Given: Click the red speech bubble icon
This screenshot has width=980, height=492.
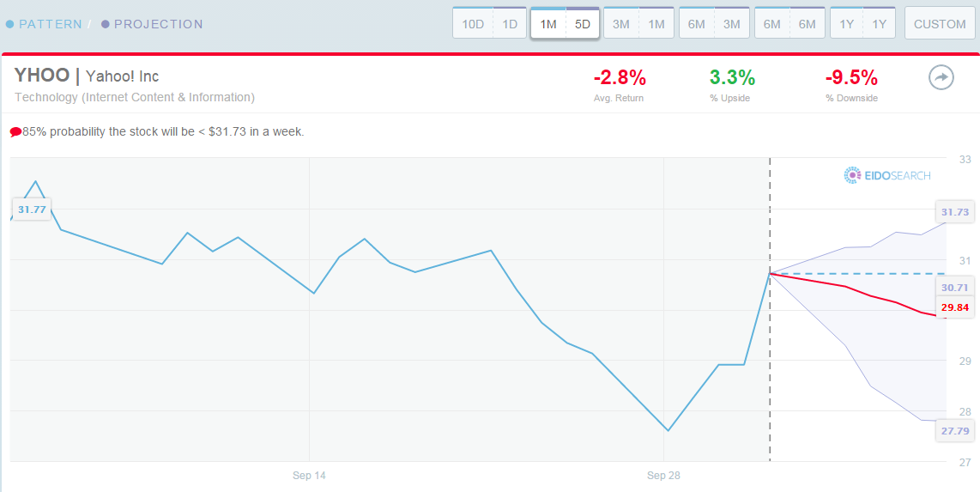Looking at the screenshot, I should tap(15, 132).
